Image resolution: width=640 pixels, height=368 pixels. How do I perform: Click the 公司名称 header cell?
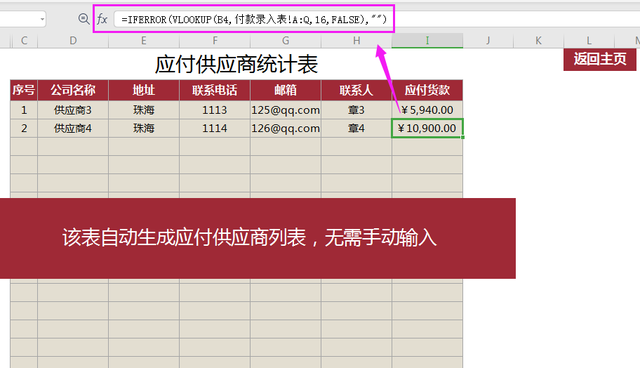pos(73,90)
